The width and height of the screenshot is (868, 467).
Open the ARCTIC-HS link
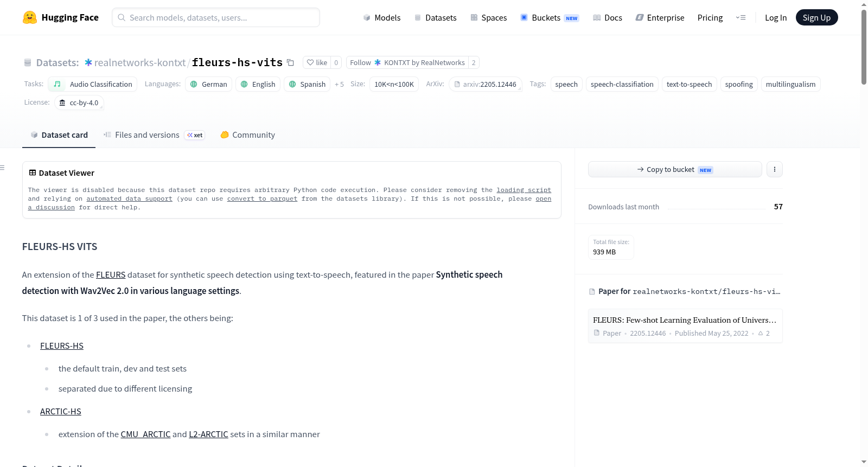pos(61,412)
